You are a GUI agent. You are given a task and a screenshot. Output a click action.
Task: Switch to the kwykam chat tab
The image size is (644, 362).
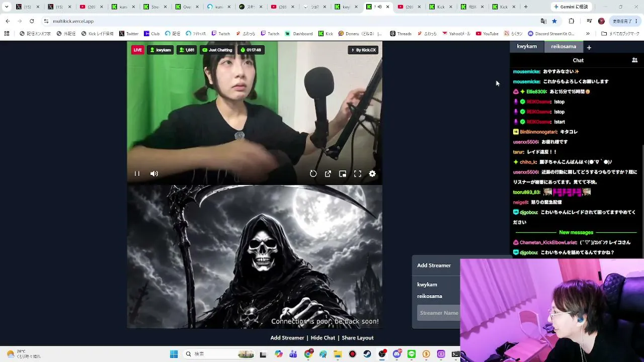pyautogui.click(x=527, y=46)
